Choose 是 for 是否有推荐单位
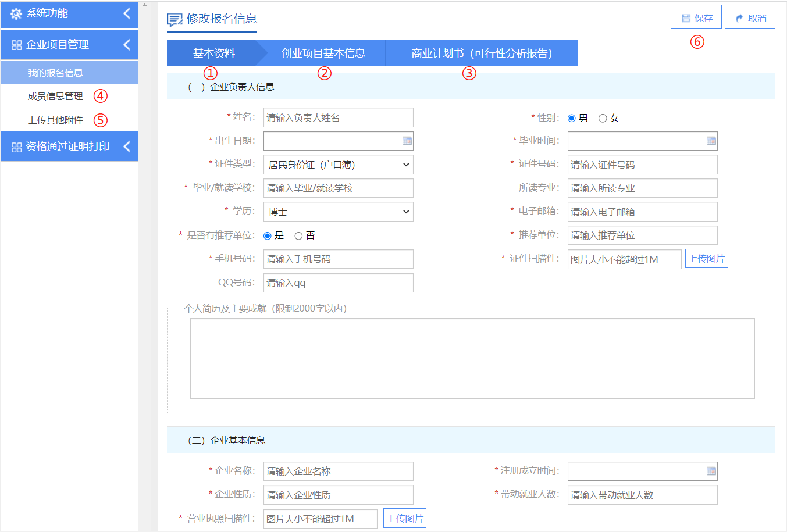This screenshot has width=787, height=532. point(268,235)
